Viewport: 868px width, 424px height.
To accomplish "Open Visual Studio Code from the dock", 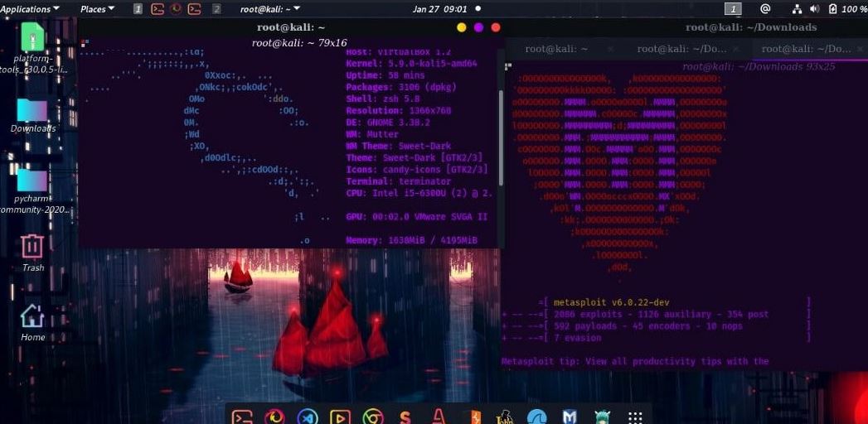I will [x=307, y=417].
